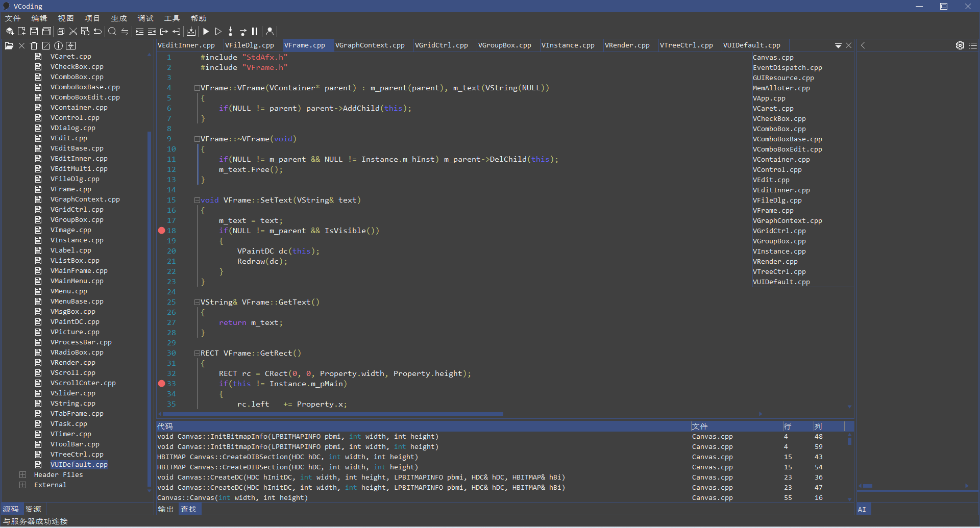Expand the Header Files tree node
The width and height of the screenshot is (980, 528).
pyautogui.click(x=22, y=475)
